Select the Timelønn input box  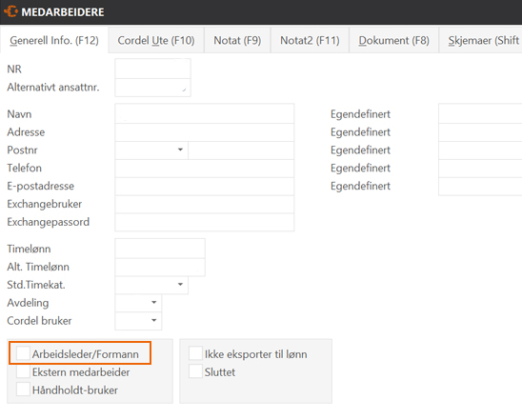[160, 249]
